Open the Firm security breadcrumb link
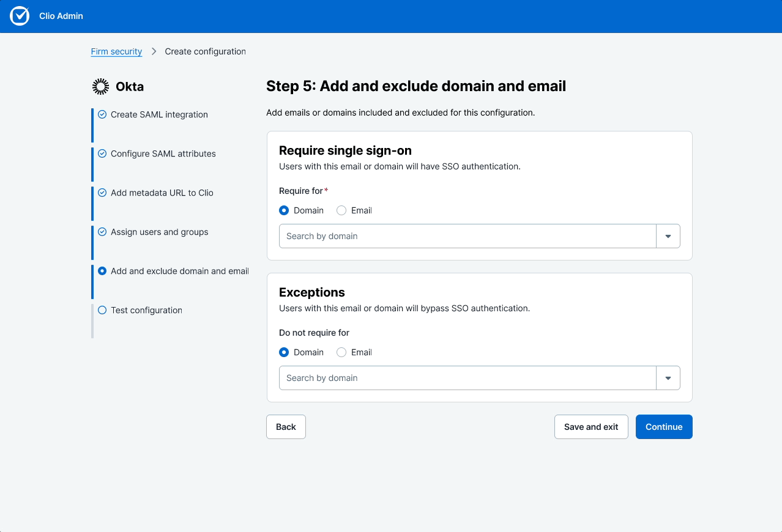782x532 pixels. [x=116, y=51]
